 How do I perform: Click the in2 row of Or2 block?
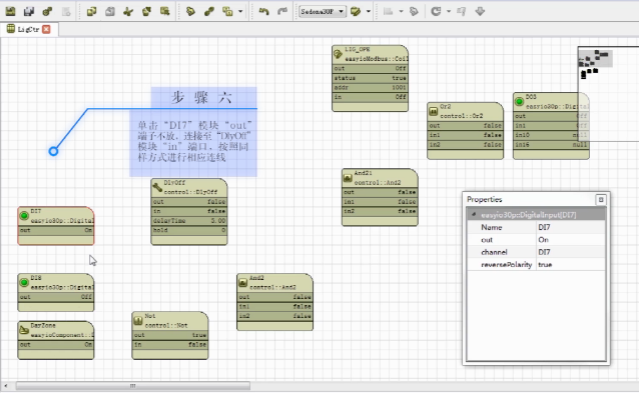pyautogui.click(x=465, y=144)
